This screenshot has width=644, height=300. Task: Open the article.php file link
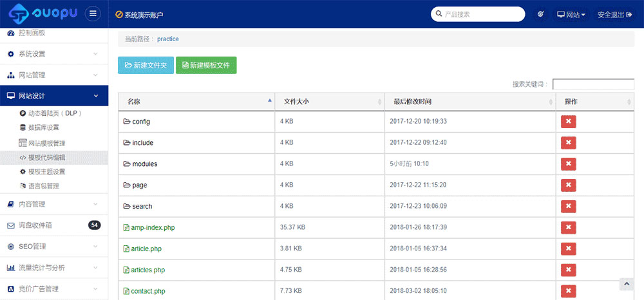point(145,248)
